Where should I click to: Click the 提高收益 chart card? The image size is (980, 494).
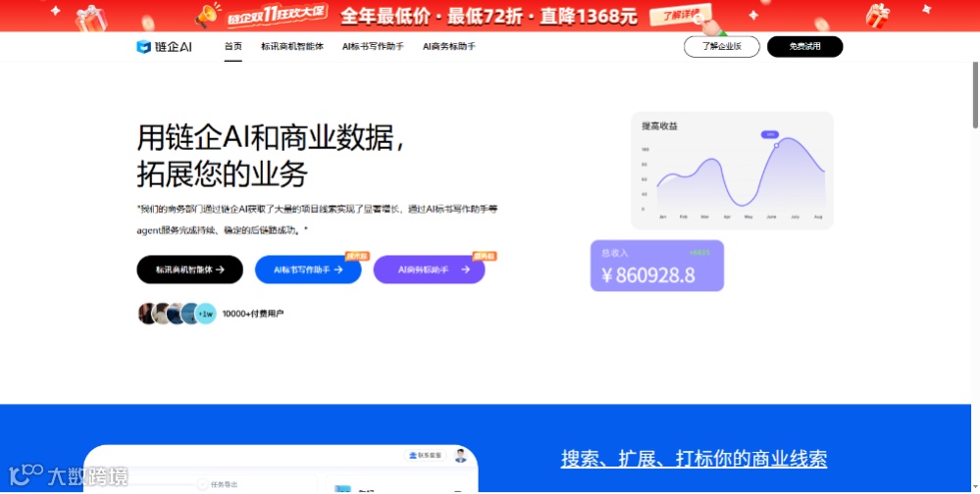pyautogui.click(x=733, y=171)
